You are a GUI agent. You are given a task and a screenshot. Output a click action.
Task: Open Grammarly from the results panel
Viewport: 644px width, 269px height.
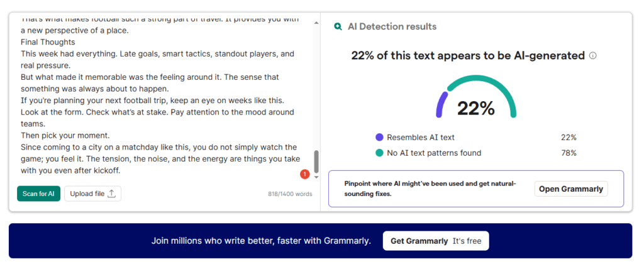pyautogui.click(x=570, y=189)
